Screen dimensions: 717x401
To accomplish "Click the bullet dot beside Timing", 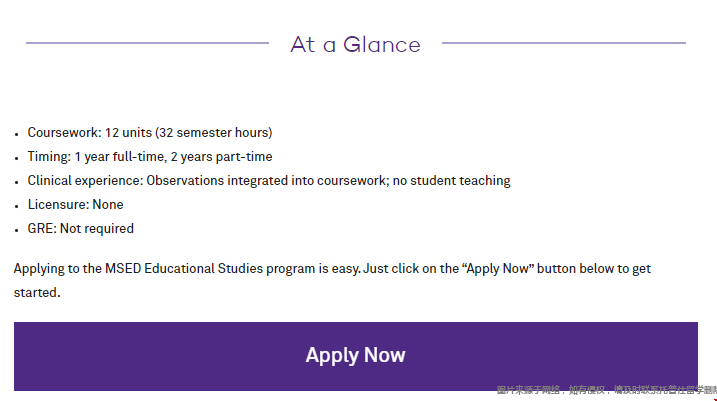I will tap(16, 159).
